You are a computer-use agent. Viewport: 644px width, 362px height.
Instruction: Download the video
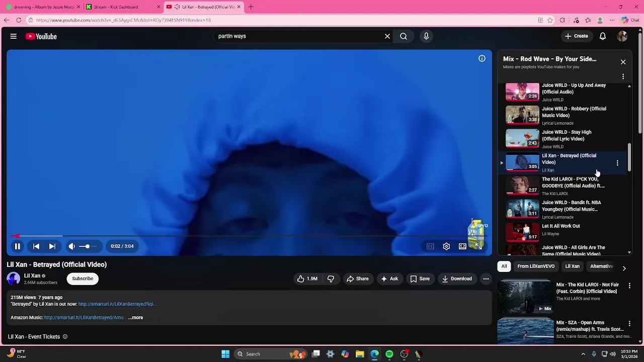457,279
